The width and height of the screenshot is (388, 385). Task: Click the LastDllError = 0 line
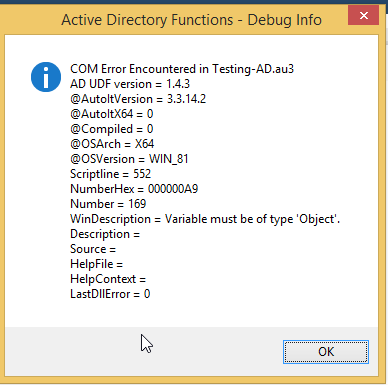(x=110, y=294)
